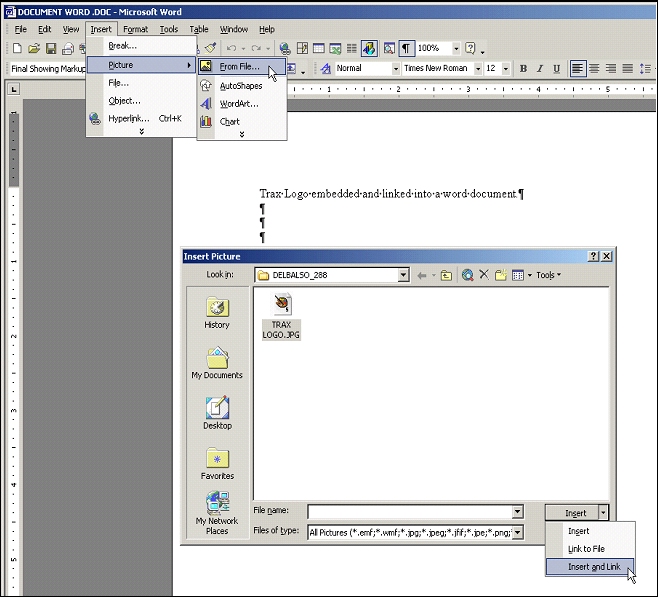Select Center paragraph alignment
The height and width of the screenshot is (597, 658).
tap(594, 68)
